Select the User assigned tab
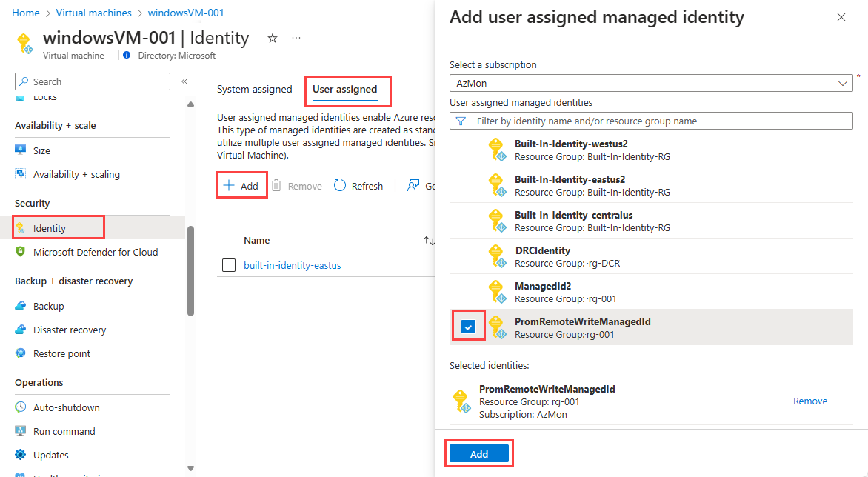Viewport: 868px width, 477px height. [344, 90]
